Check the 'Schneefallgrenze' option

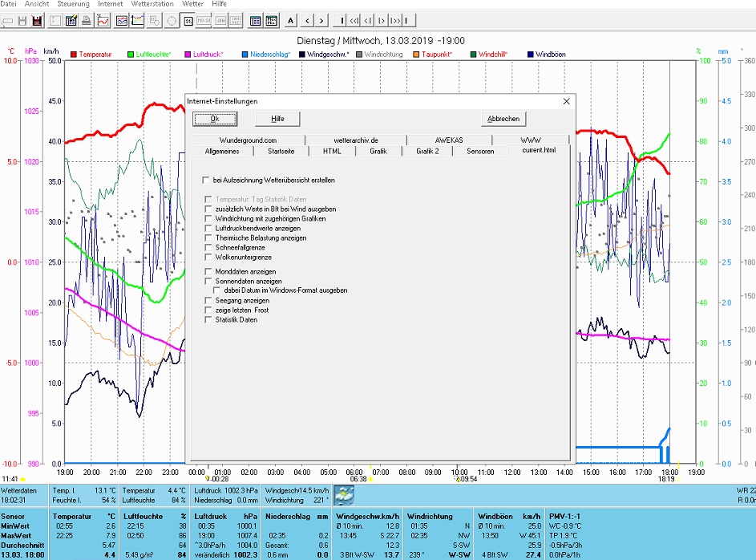coord(208,248)
